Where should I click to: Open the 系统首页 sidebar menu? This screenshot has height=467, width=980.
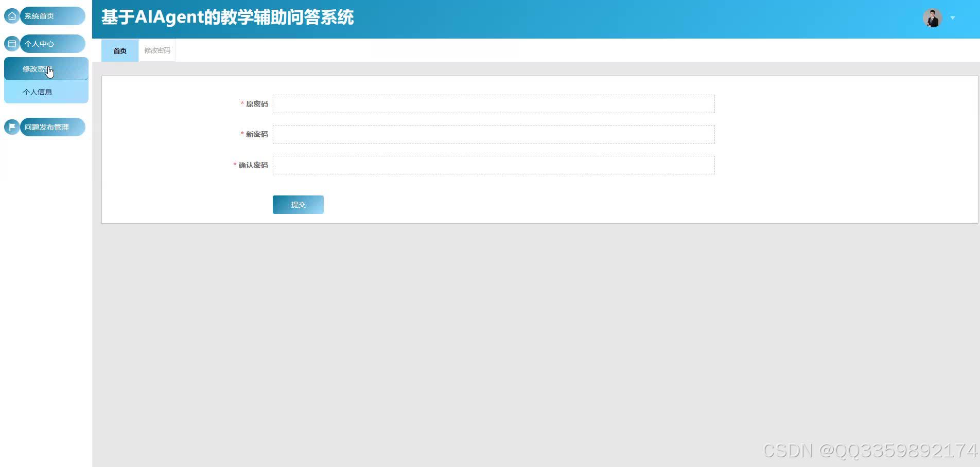click(52, 16)
